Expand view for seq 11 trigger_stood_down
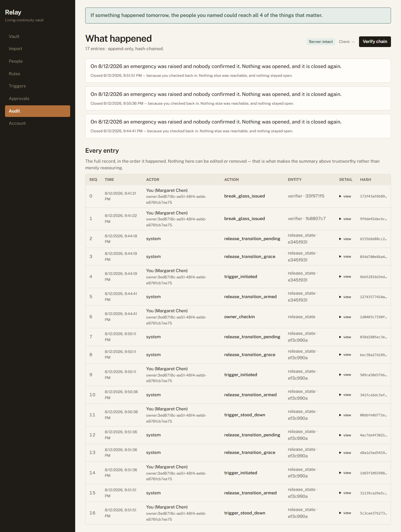Screen dimensions: 401x532 pos(345,415)
